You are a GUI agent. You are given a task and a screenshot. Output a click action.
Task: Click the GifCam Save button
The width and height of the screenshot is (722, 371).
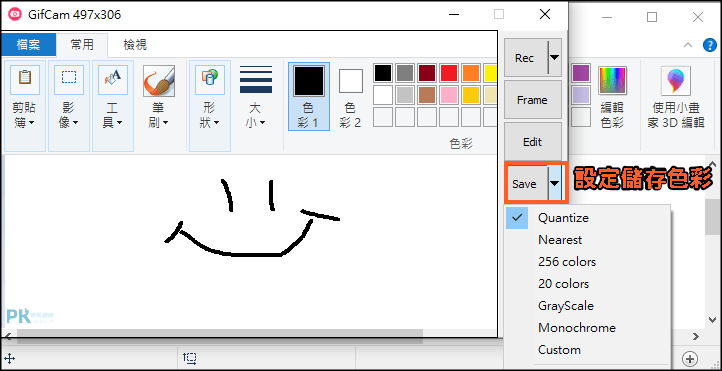527,184
